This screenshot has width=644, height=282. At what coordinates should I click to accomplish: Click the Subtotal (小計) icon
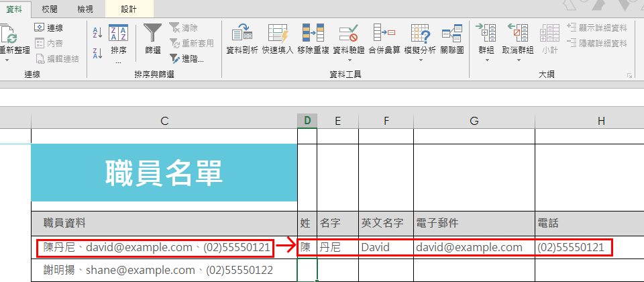pyautogui.click(x=549, y=34)
